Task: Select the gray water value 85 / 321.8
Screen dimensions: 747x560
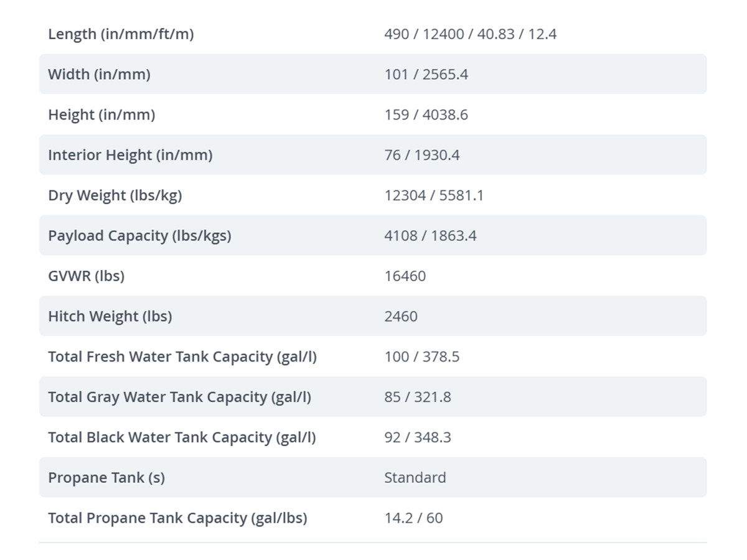Action: tap(417, 397)
